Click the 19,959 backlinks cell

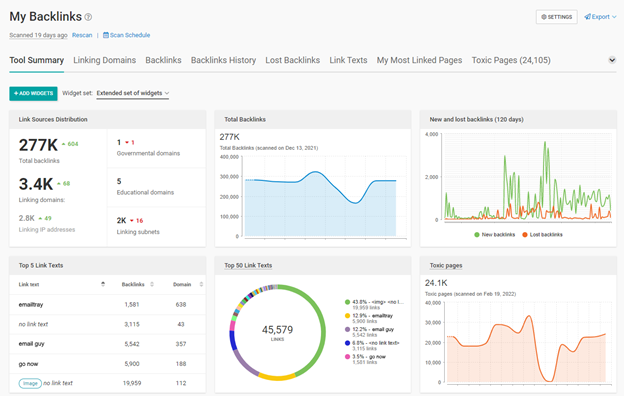pos(131,383)
